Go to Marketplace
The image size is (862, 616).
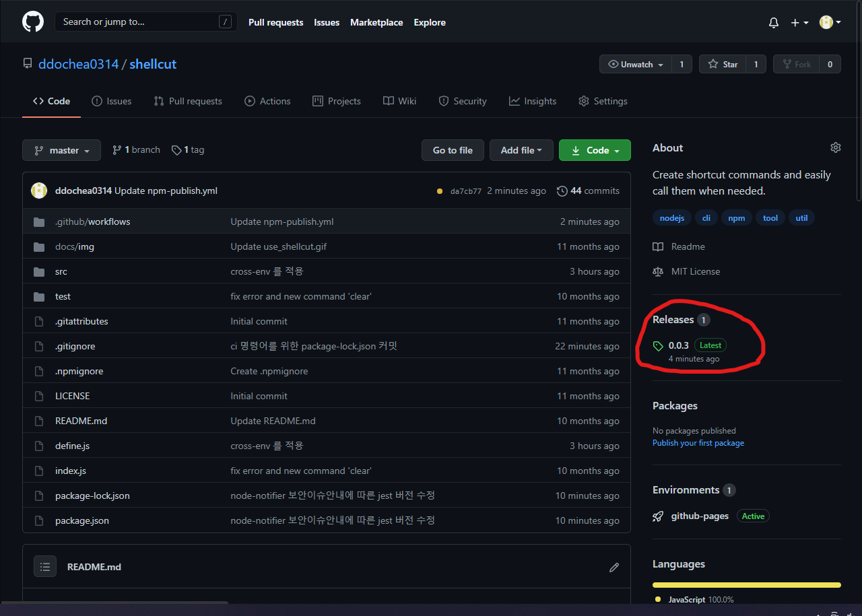376,22
